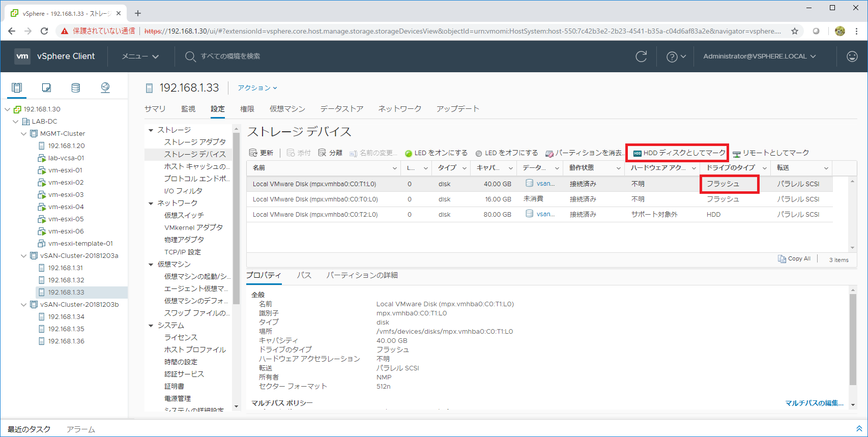
Task: Open the Hosts and Clusters inventory view
Action: [17, 88]
